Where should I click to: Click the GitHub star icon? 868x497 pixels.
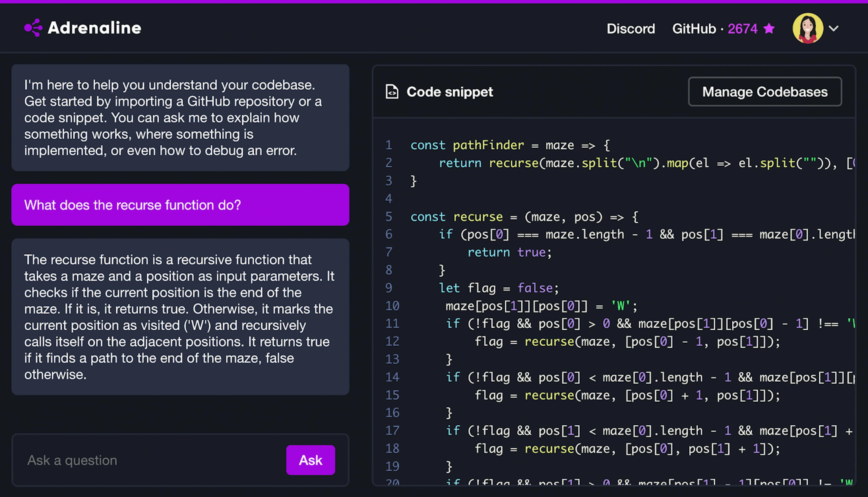pyautogui.click(x=769, y=28)
